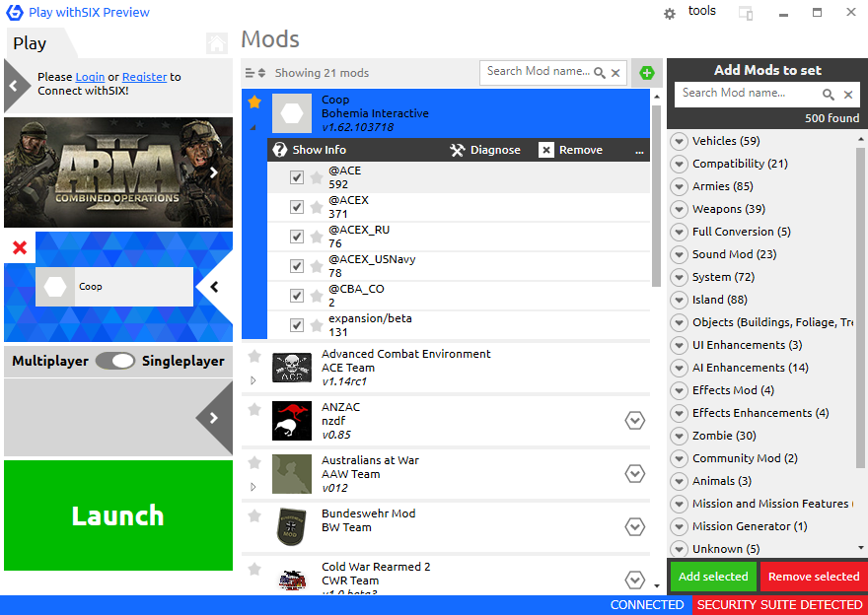
Task: Star the Australians at War mod
Action: click(254, 462)
